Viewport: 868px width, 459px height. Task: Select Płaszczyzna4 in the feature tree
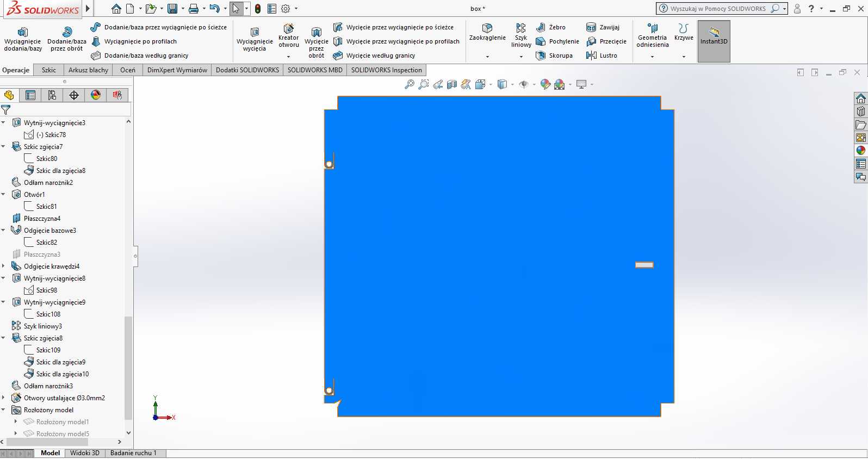click(x=36, y=219)
